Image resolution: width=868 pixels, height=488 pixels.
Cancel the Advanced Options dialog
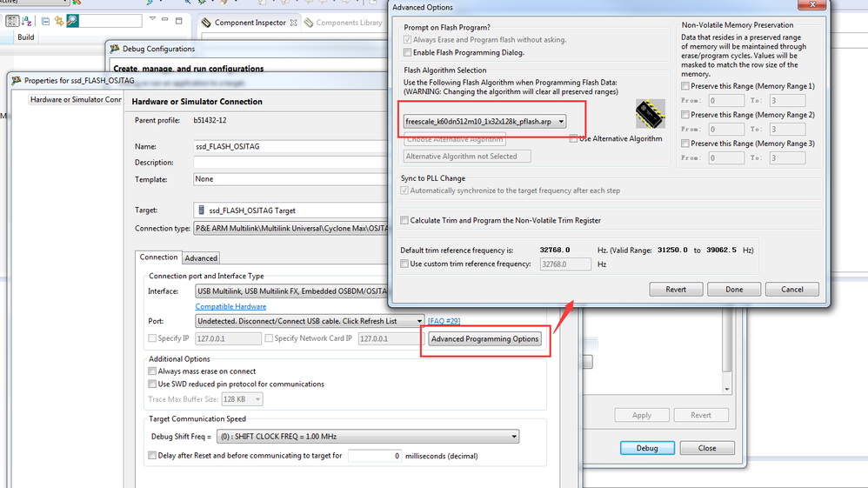(x=792, y=289)
